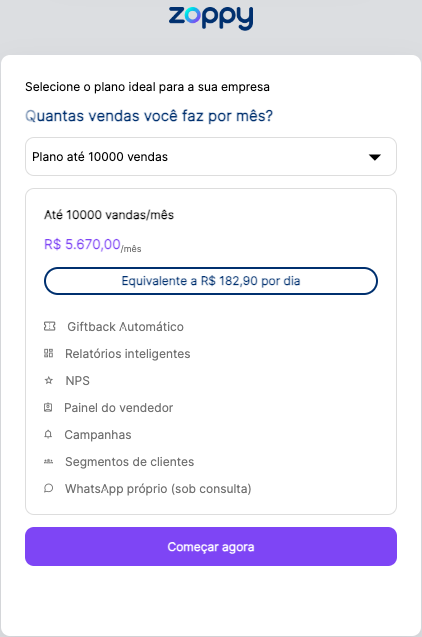Click the 'Segmentos de clientes' feature label
Image resolution: width=422 pixels, height=637 pixels.
130,462
